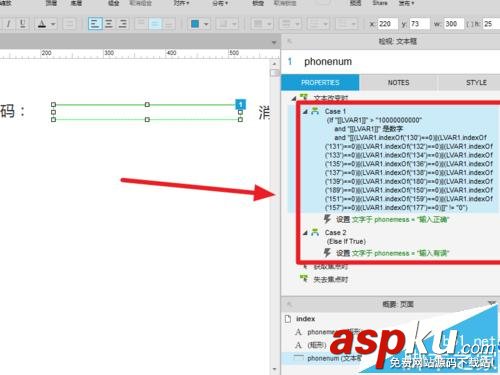The height and width of the screenshot is (375, 500).
Task: Click the height field showing 25
Action: pos(491,24)
